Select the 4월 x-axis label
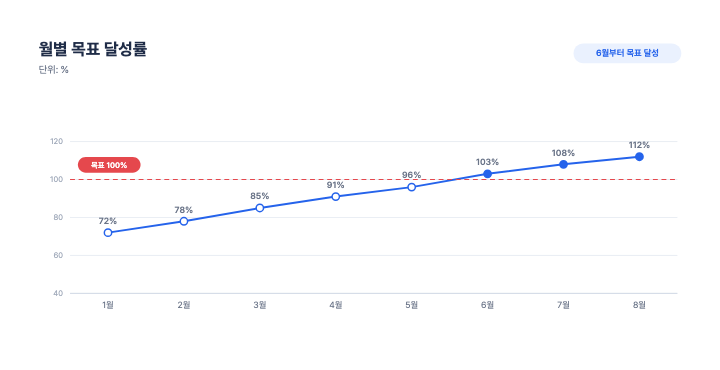Screen dimensions: 720x370 pos(336,305)
